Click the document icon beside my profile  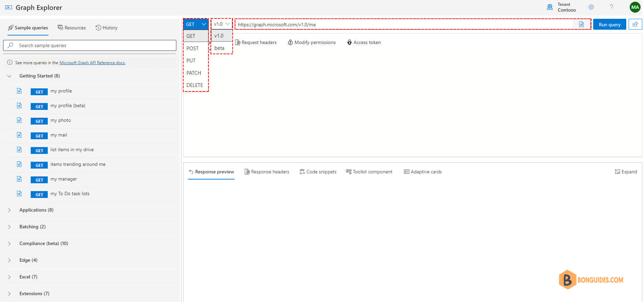point(19,91)
